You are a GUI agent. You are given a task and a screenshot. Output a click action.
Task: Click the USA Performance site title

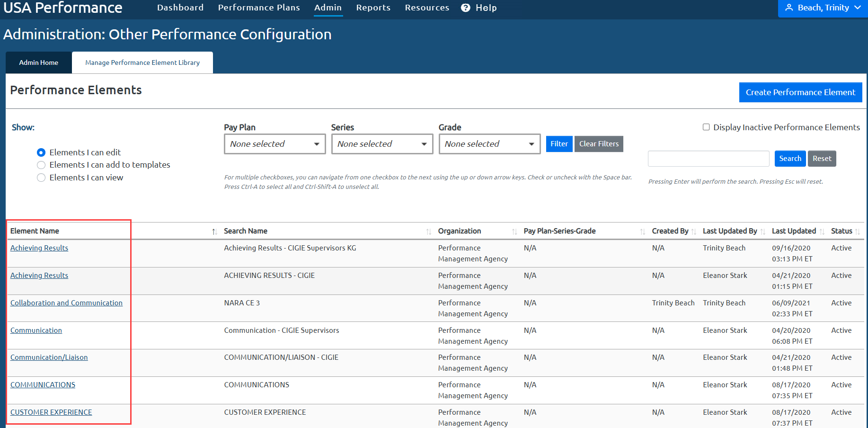coord(63,8)
